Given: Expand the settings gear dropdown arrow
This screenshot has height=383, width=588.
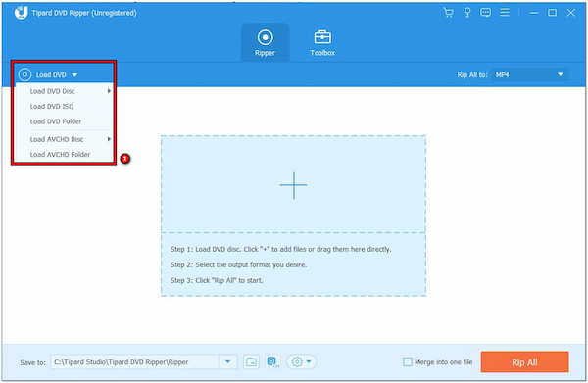Looking at the screenshot, I should pyautogui.click(x=309, y=362).
